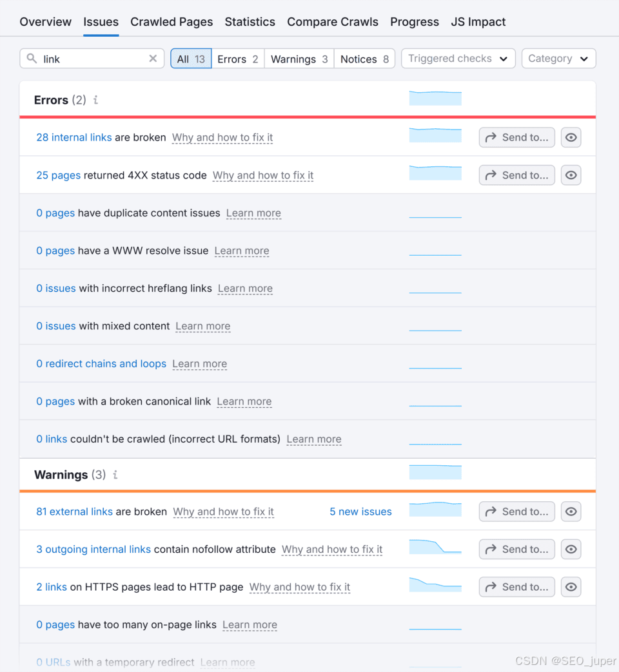619x672 pixels.
Task: Open fix help for nofollow attribute
Action: point(332,550)
